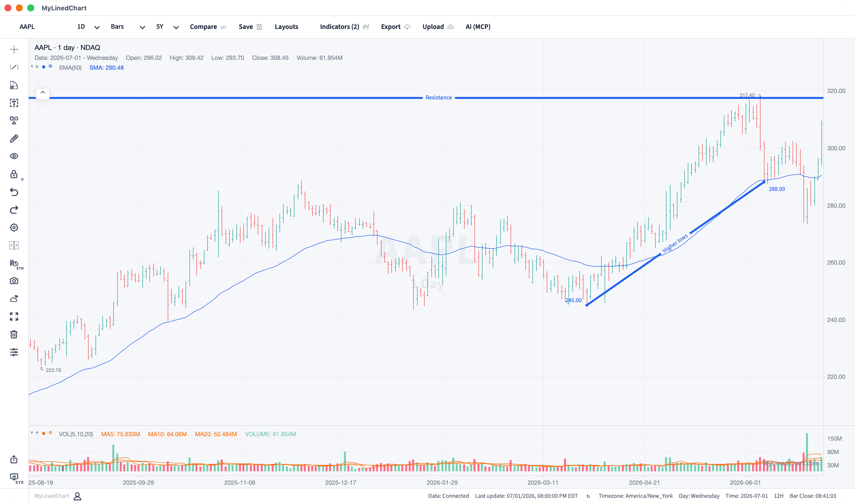Pick the pencil freehand tool
Viewport: 855px width, 504px height.
click(14, 138)
